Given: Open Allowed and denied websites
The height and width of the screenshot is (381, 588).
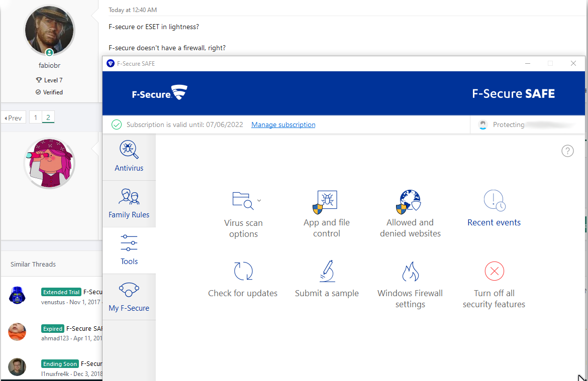Looking at the screenshot, I should click(x=410, y=214).
